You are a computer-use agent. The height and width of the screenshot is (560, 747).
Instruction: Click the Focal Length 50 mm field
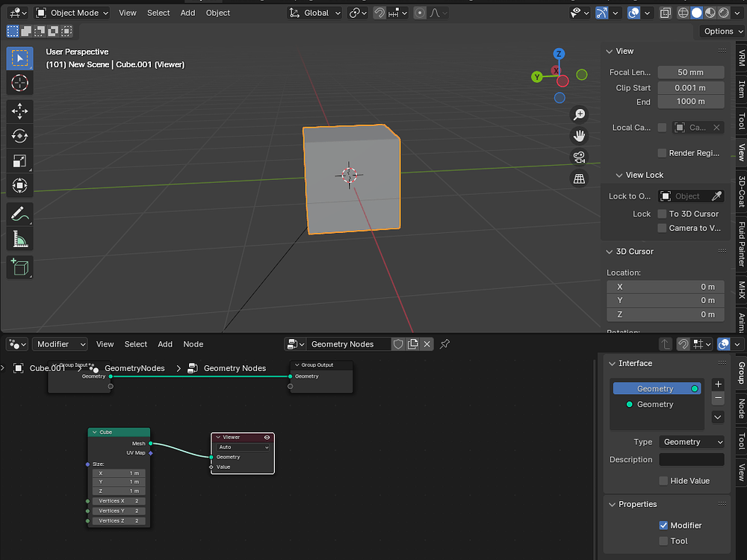(x=691, y=72)
